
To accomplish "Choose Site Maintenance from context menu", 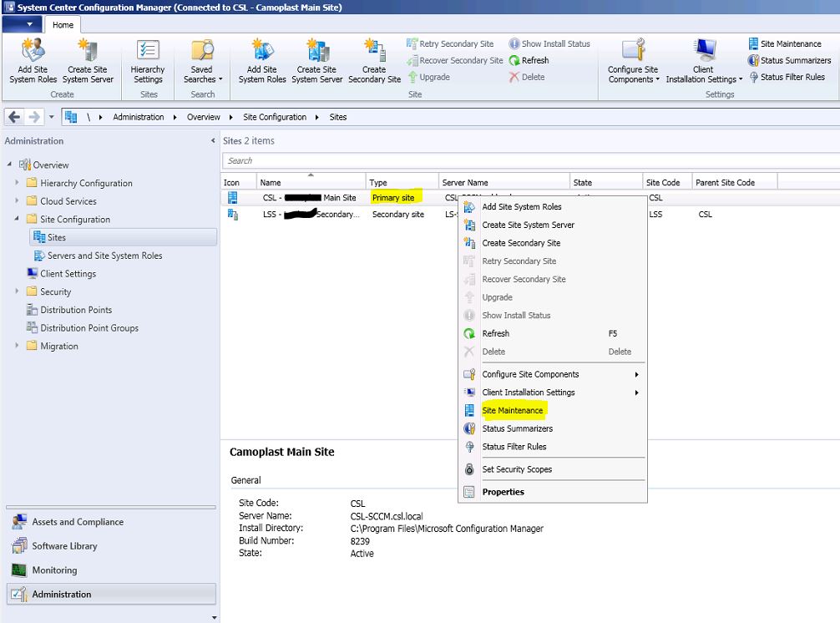I will pos(552,411).
